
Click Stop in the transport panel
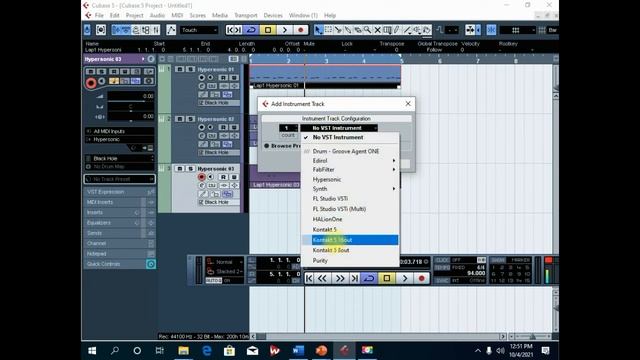click(x=387, y=278)
